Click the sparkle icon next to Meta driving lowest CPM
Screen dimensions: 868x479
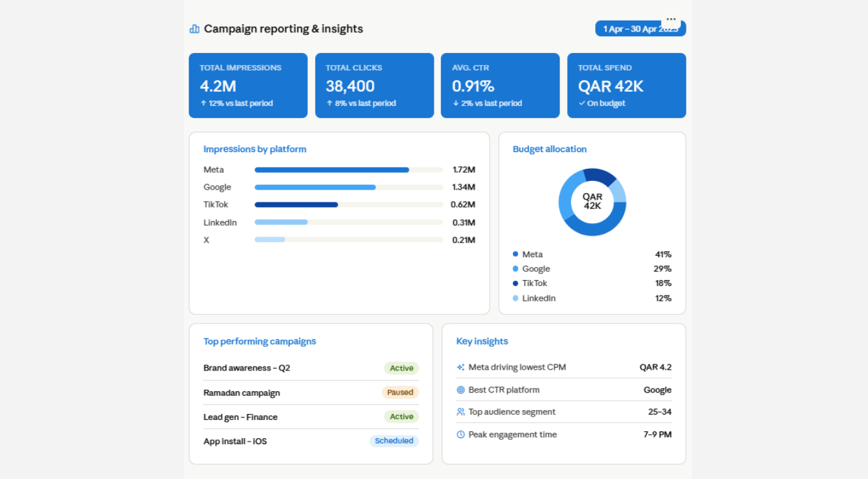[x=460, y=367]
